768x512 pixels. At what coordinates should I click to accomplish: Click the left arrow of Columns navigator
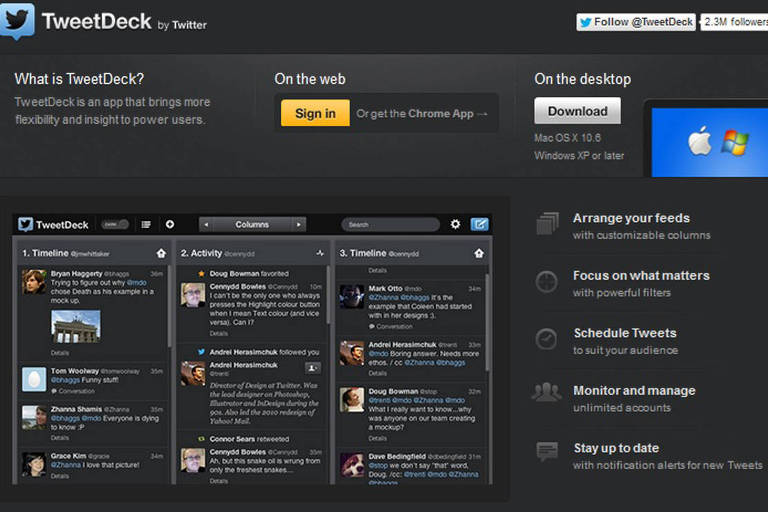point(206,224)
